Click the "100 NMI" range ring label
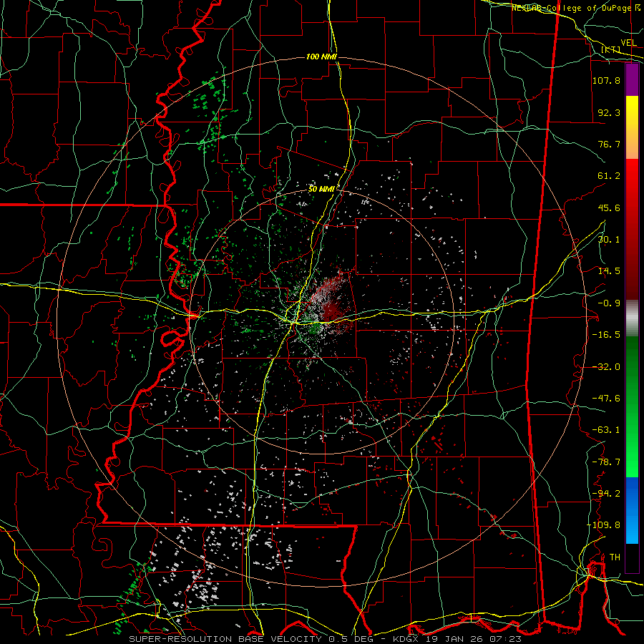The height and width of the screenshot is (644, 644). point(321,57)
